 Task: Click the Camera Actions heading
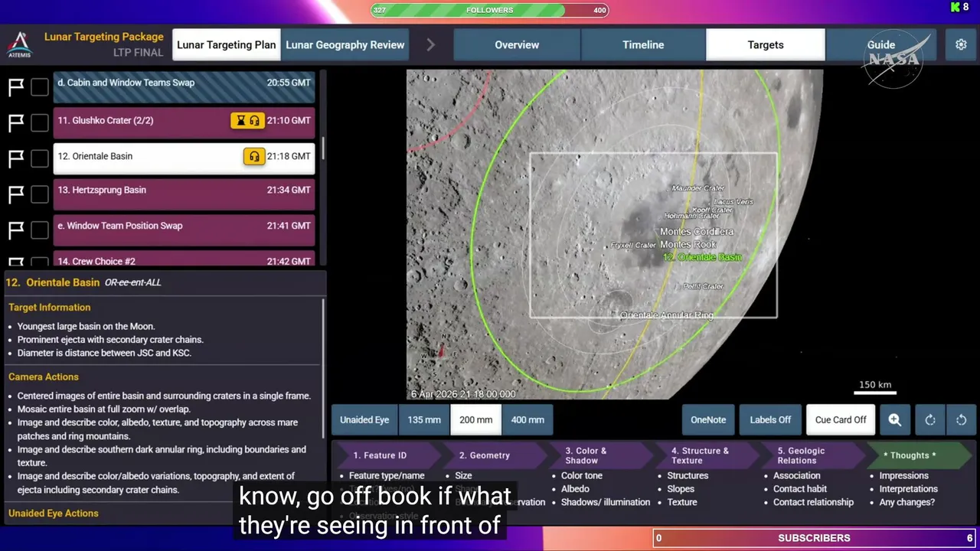pos(44,377)
